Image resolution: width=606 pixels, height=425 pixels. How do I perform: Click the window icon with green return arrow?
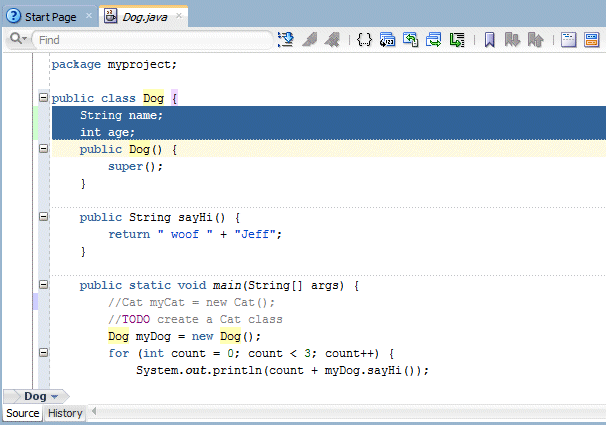click(410, 39)
